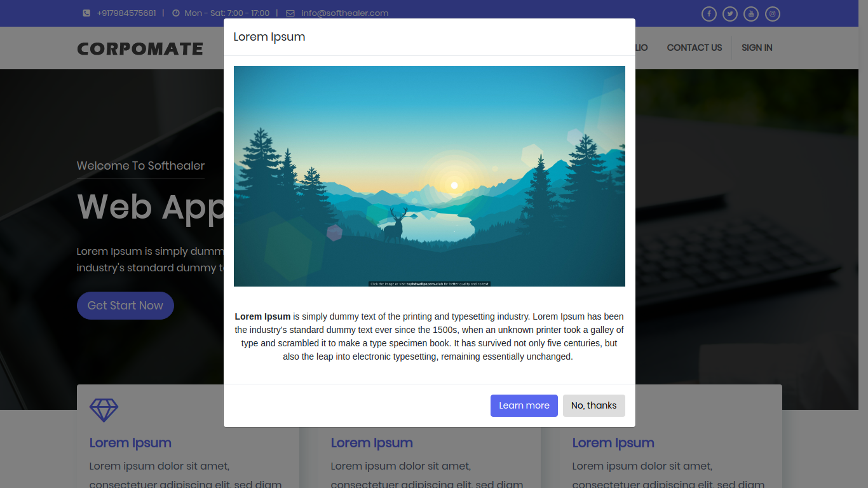This screenshot has height=488, width=868.
Task: Click the third card's Lorem Ipsum heading
Action: click(613, 443)
